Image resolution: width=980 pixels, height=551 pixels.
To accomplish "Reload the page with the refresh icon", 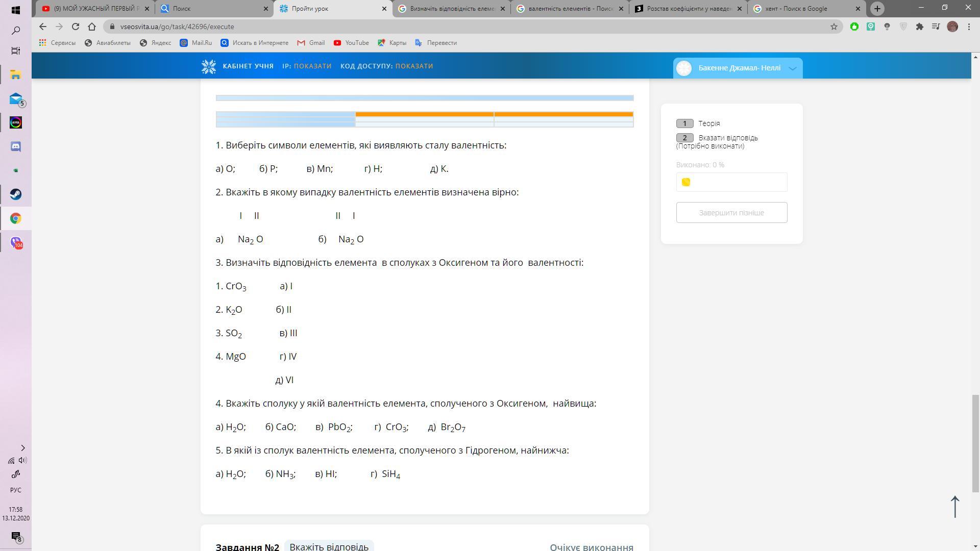I will click(76, 27).
